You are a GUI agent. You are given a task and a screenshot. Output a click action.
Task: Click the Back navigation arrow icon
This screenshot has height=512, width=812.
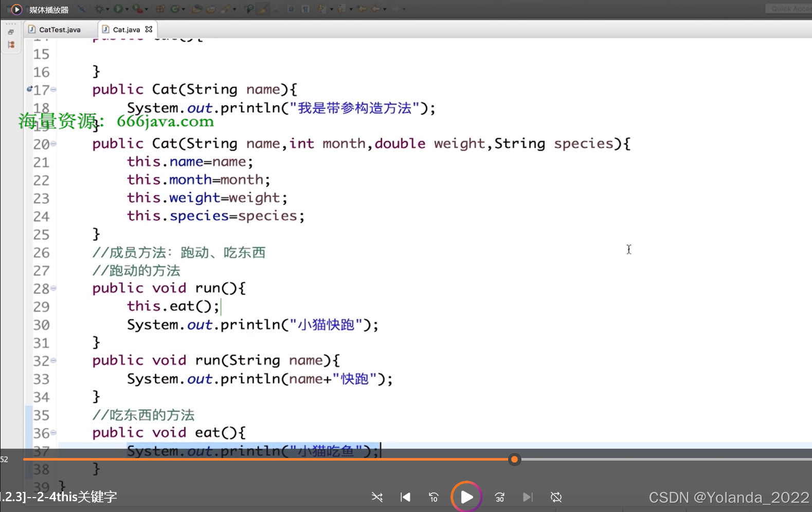[375, 9]
